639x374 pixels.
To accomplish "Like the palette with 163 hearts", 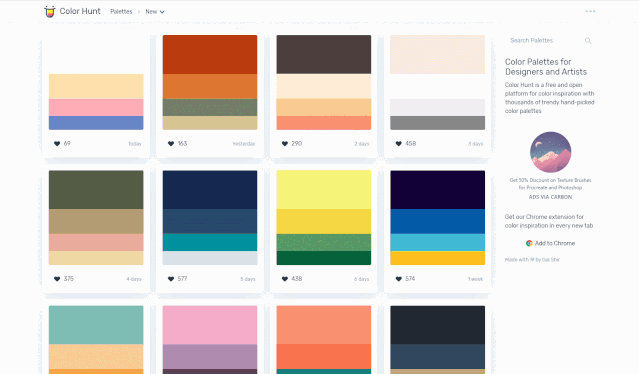I will [171, 143].
